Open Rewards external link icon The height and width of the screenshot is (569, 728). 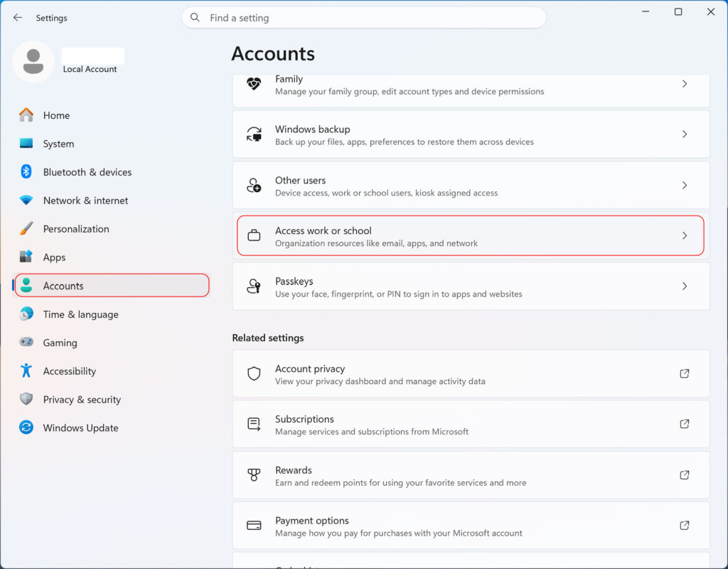coord(685,474)
